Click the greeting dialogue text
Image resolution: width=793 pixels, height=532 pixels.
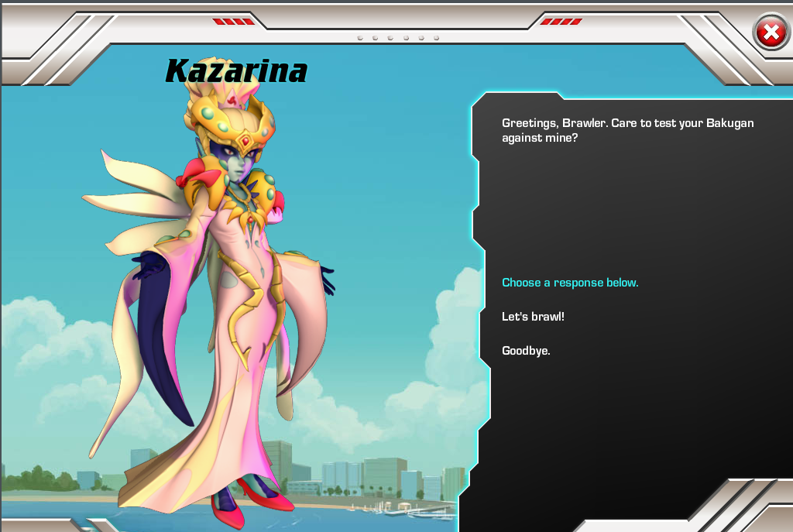point(627,130)
